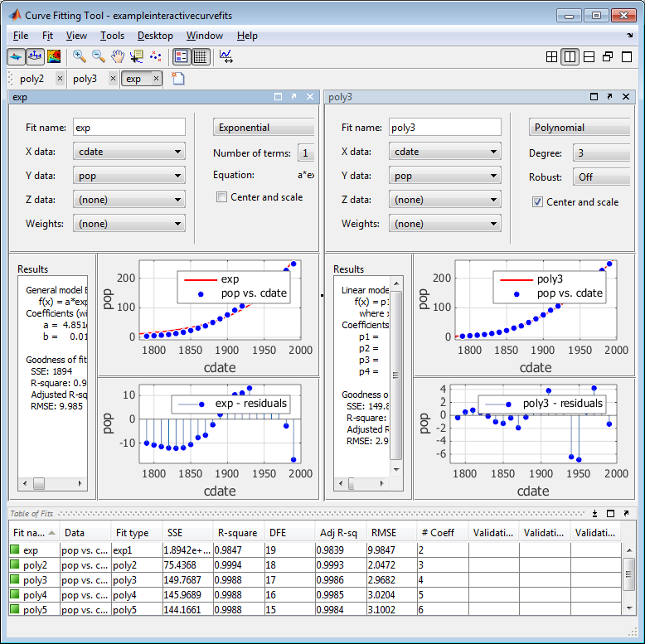Select the Exclude Outliers tool
This screenshot has width=645, height=644.
point(156,56)
